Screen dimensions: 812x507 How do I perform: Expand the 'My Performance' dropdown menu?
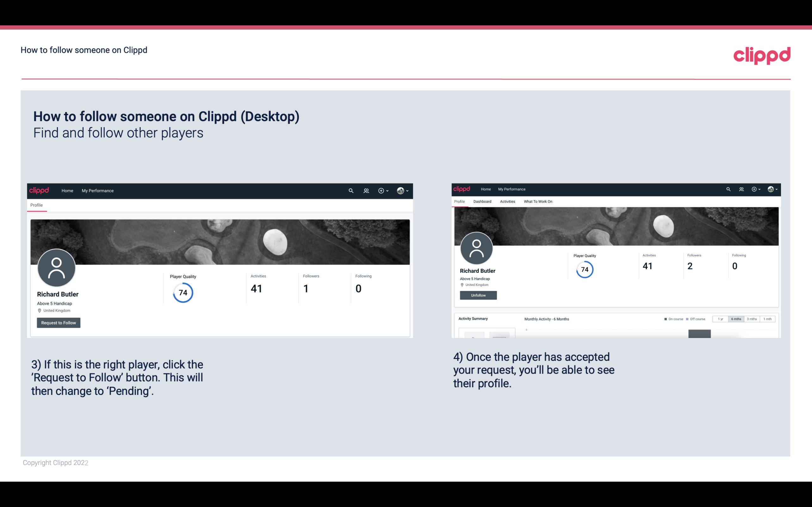click(x=98, y=190)
